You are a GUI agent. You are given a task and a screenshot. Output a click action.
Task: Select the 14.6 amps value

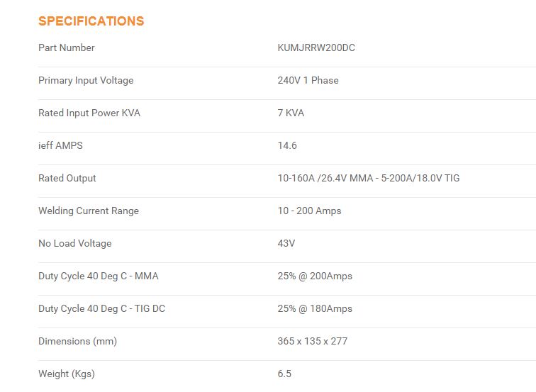click(x=287, y=145)
